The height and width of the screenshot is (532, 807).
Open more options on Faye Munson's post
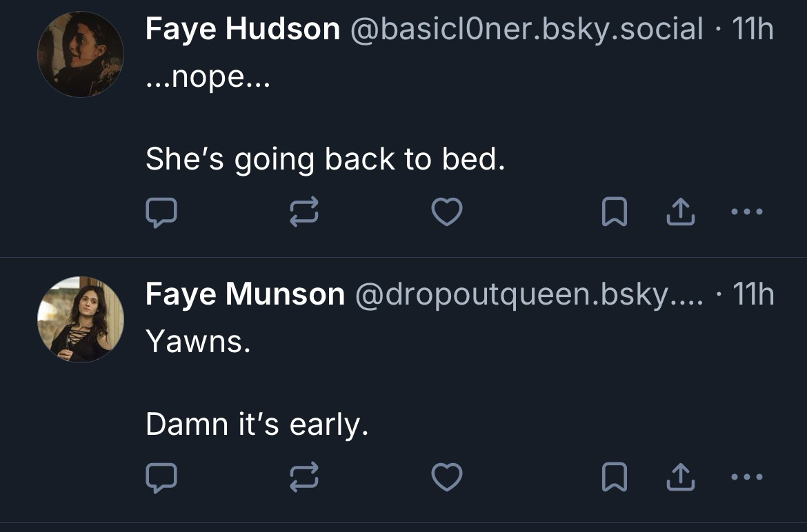(x=748, y=477)
